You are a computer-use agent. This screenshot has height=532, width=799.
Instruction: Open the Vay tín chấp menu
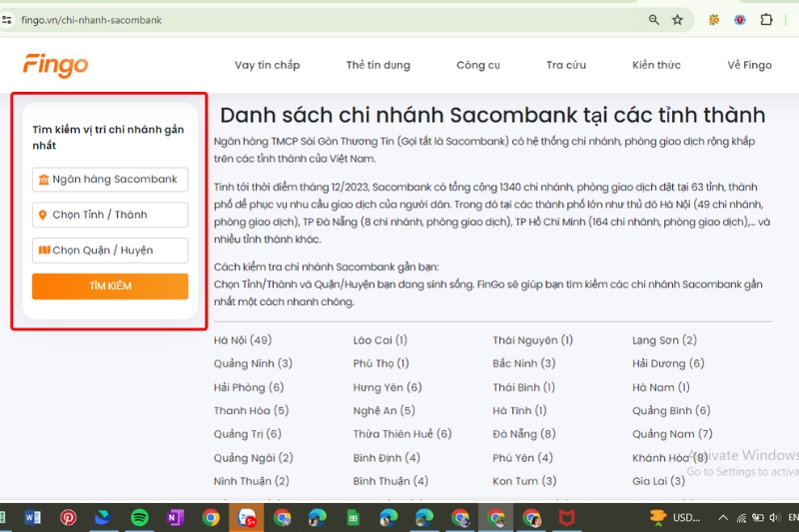pyautogui.click(x=267, y=65)
